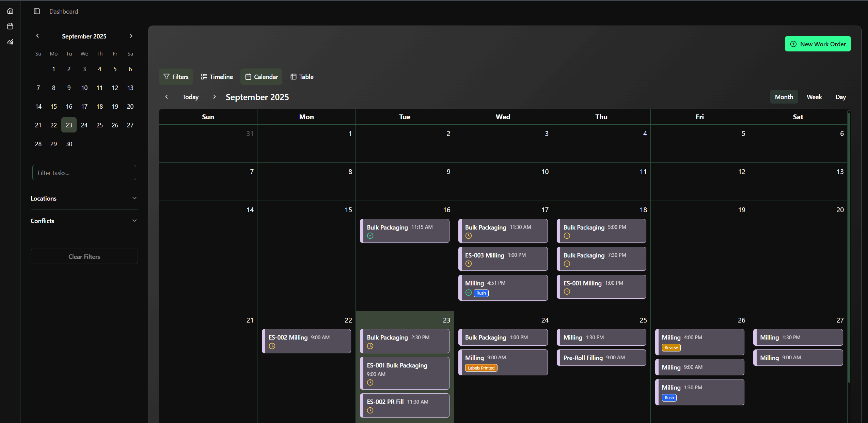
Task: Toggle the Filters panel button
Action: [176, 77]
